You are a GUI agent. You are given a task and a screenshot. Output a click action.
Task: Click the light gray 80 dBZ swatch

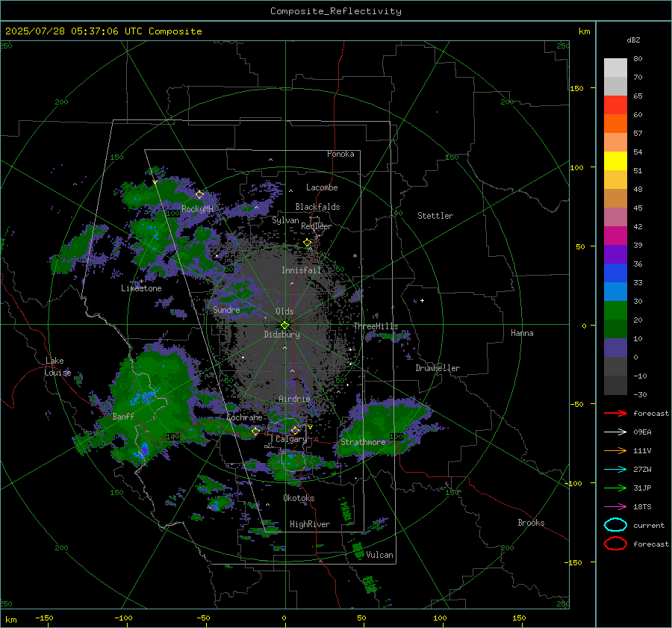pyautogui.click(x=615, y=67)
